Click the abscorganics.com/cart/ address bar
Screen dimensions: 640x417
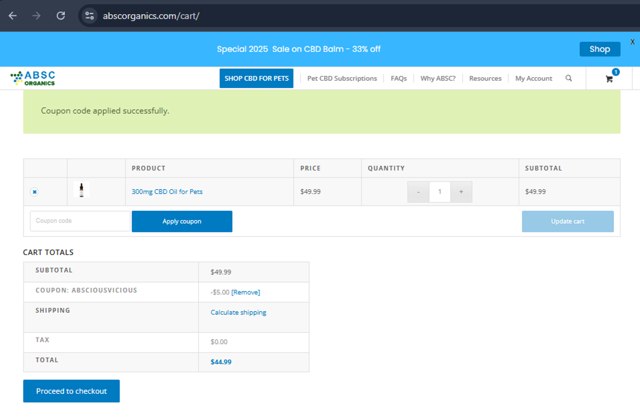pos(151,16)
